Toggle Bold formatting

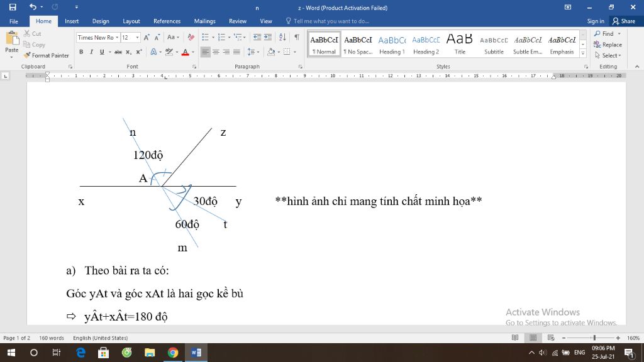coord(81,52)
